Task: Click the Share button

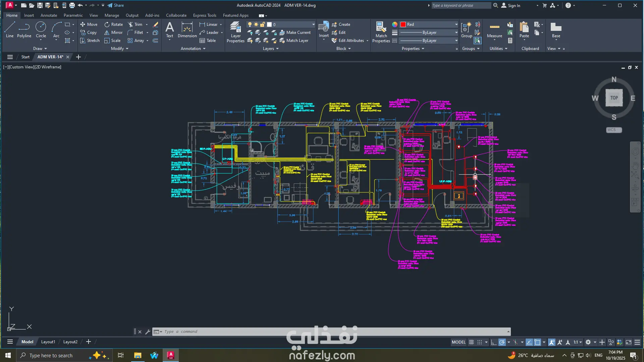Action: 116,5
